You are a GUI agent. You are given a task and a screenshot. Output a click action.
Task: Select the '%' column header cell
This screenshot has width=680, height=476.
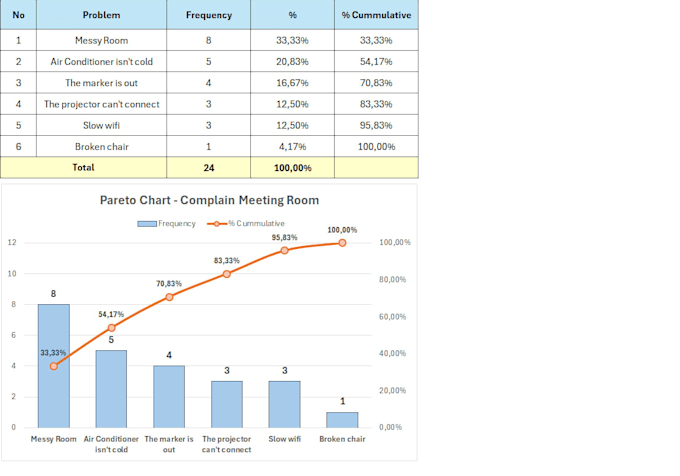click(292, 15)
